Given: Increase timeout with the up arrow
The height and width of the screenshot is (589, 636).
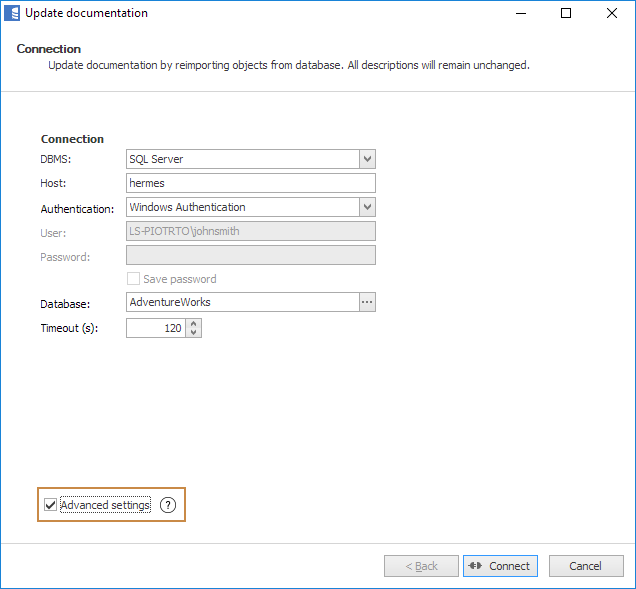Looking at the screenshot, I should [194, 323].
